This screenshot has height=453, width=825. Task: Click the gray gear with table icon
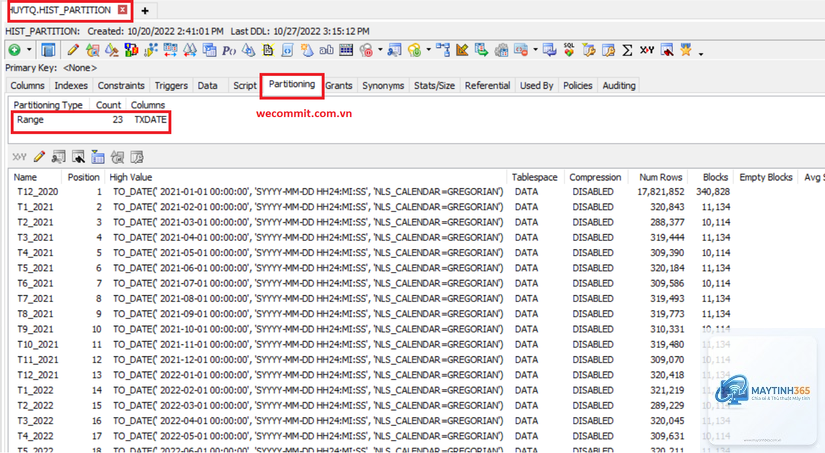pos(501,50)
